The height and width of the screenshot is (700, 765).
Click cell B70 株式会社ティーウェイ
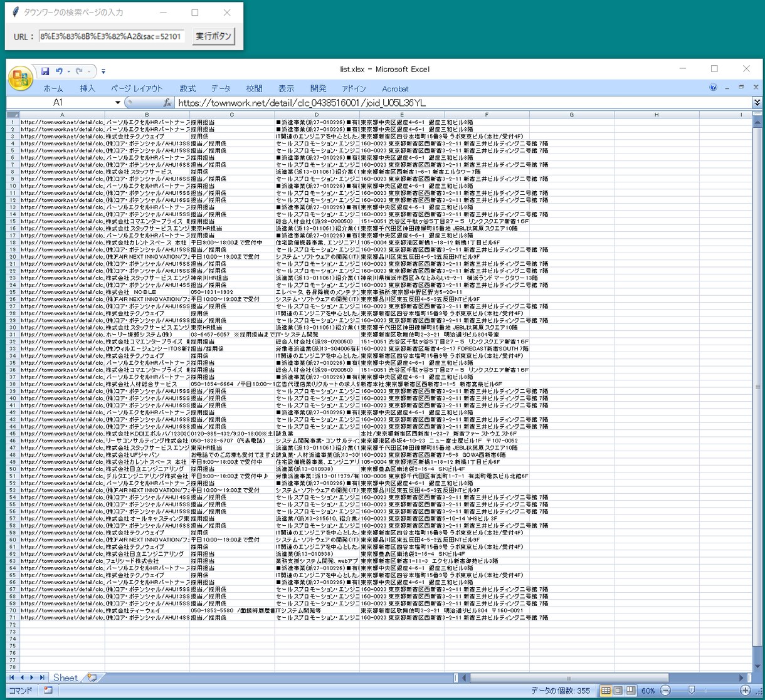tap(147, 610)
